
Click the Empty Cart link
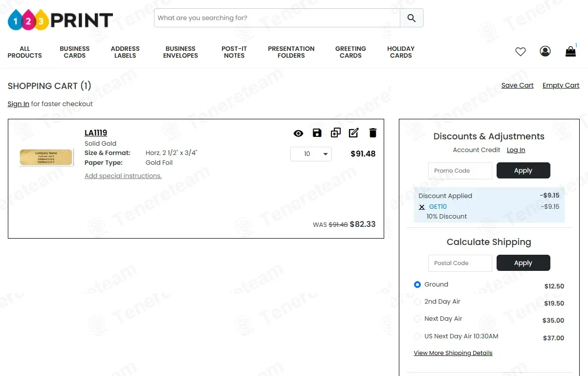(561, 86)
